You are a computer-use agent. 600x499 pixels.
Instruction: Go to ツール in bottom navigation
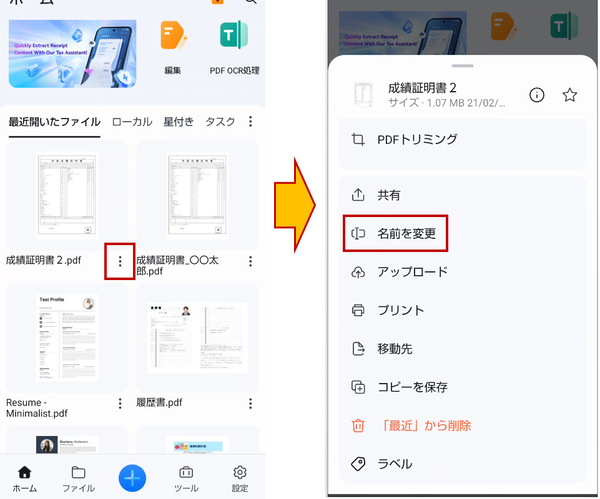point(186,479)
